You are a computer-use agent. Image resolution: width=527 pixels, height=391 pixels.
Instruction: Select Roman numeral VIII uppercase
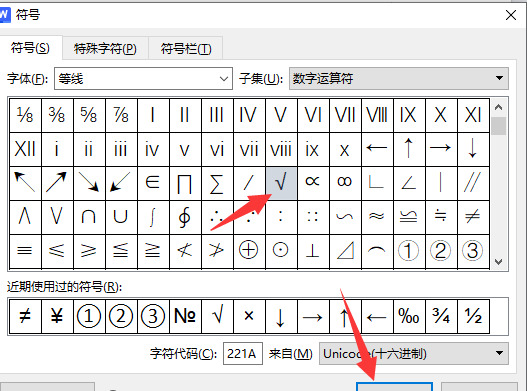[377, 115]
